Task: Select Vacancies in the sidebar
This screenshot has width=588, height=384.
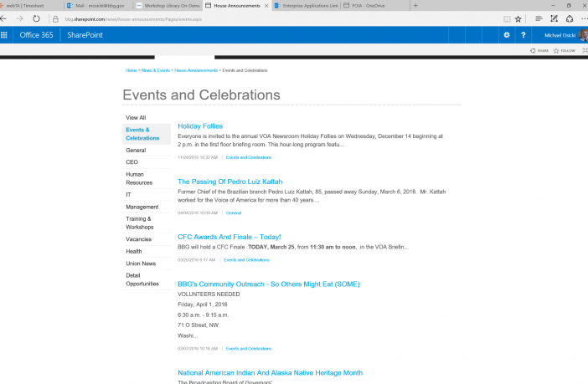Action: click(139, 239)
